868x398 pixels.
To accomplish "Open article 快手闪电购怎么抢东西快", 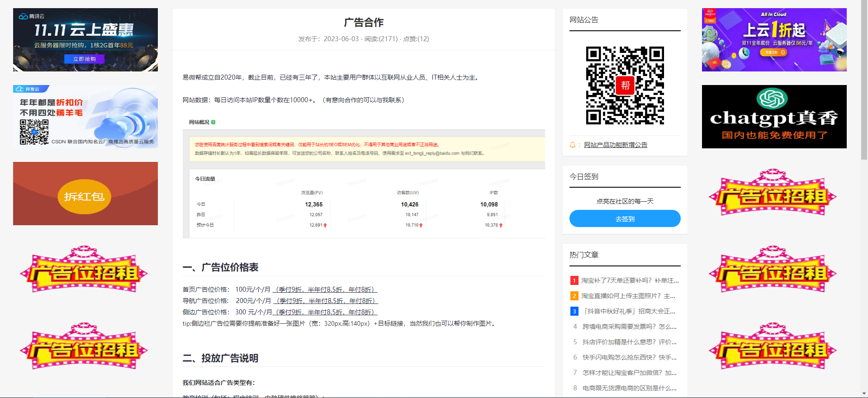I will tap(629, 357).
